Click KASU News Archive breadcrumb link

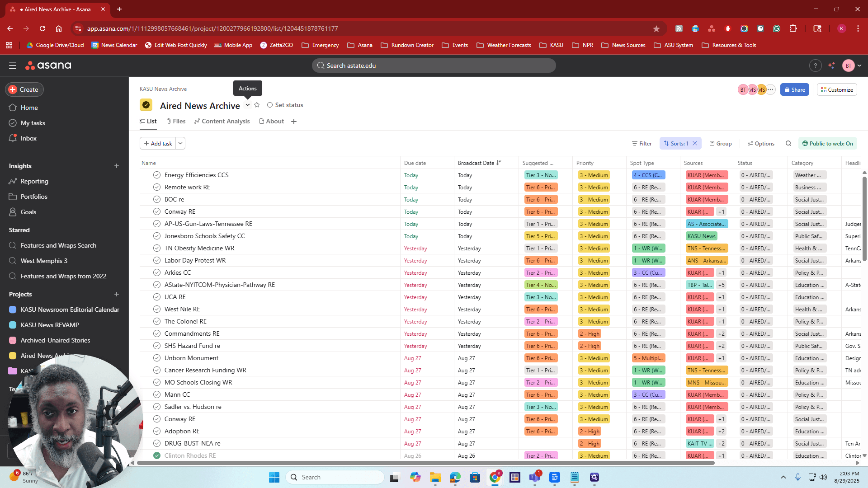[x=163, y=89]
